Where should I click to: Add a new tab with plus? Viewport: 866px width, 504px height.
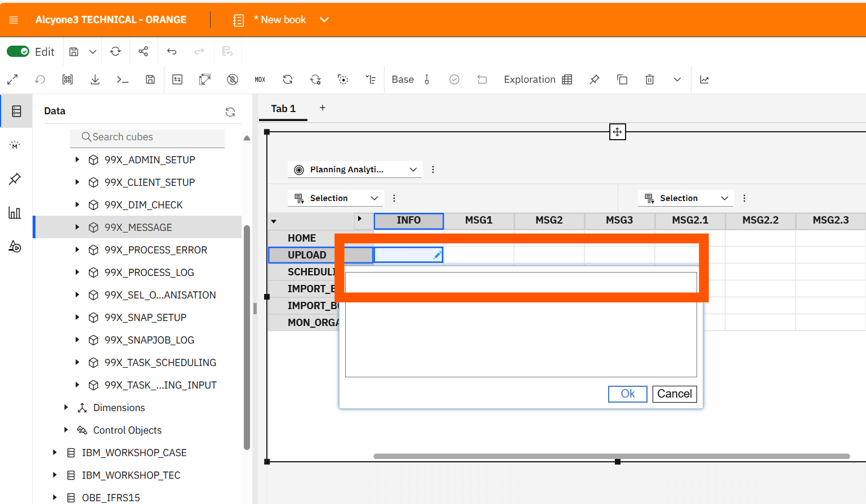[x=323, y=108]
